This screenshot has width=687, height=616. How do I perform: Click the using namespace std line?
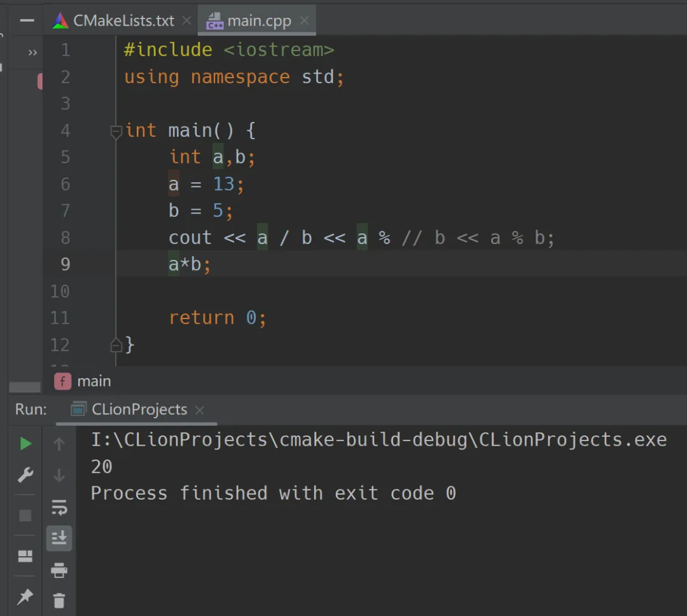tap(234, 77)
